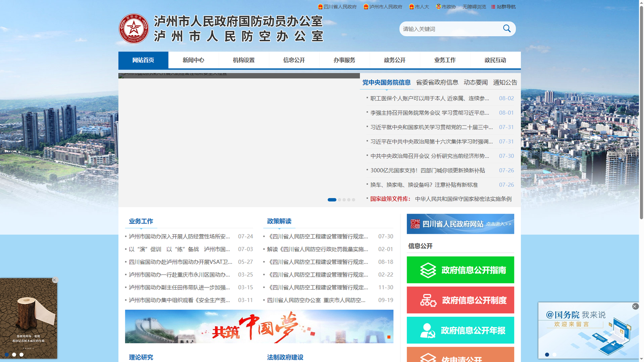Open 解读《四川省人民防空行政处罚裁量 item

[x=318, y=249]
